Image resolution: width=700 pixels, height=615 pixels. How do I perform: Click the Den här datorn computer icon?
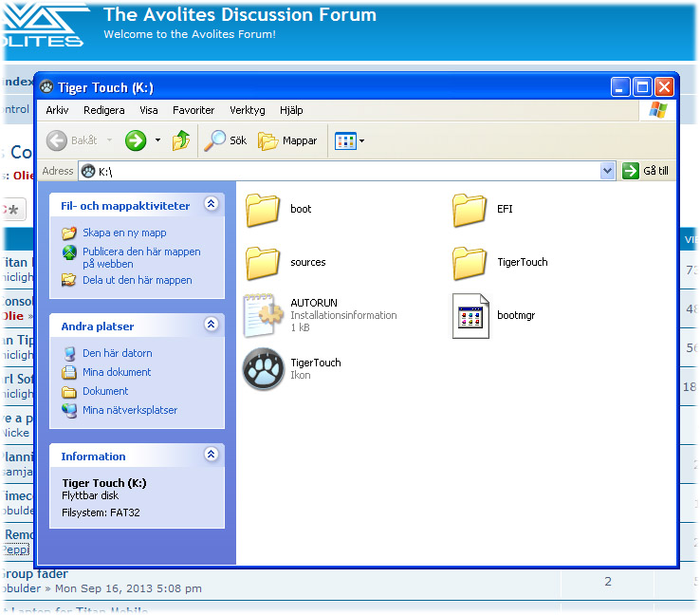69,353
